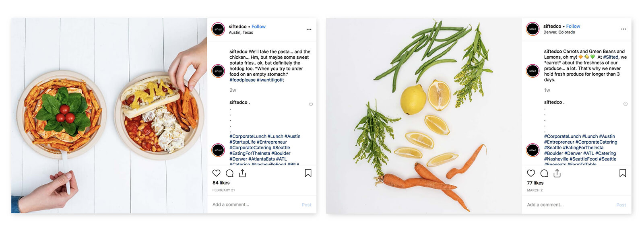Open the vegetables photo thumbnail
Viewport: 644px width, 235px height.
coord(424,116)
